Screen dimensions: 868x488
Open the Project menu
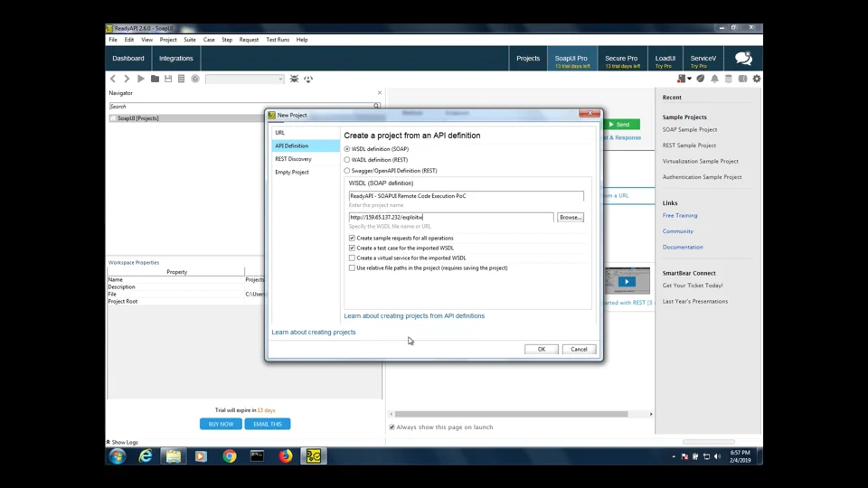(168, 40)
